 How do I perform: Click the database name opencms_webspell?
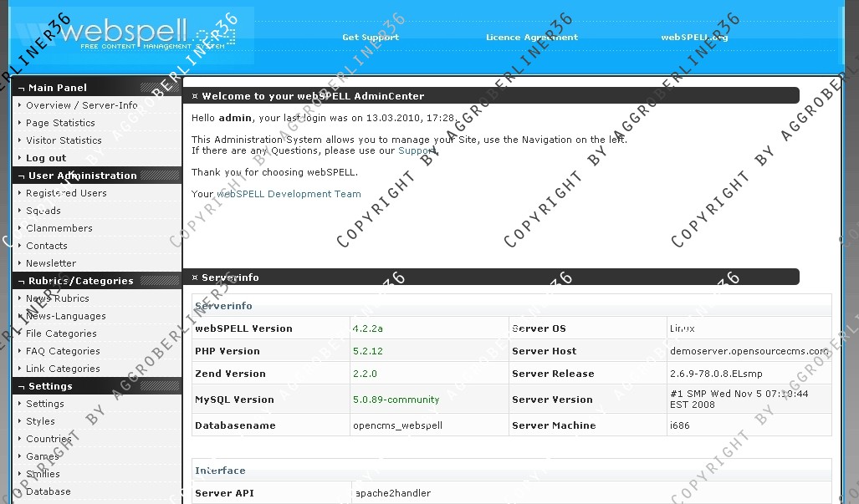(398, 425)
